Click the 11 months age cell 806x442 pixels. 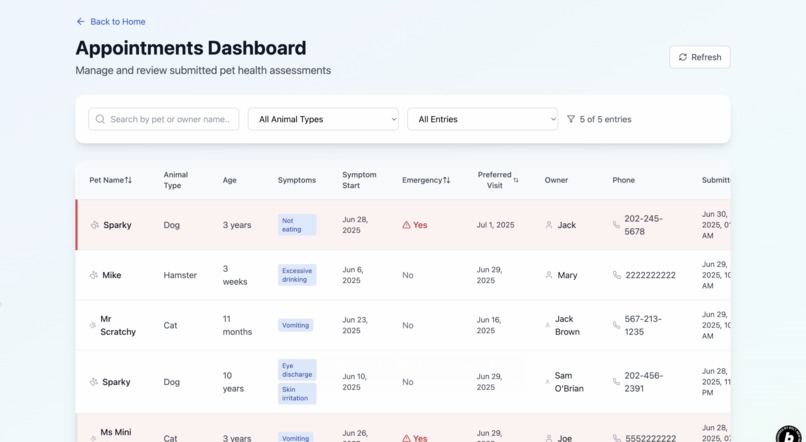[237, 325]
